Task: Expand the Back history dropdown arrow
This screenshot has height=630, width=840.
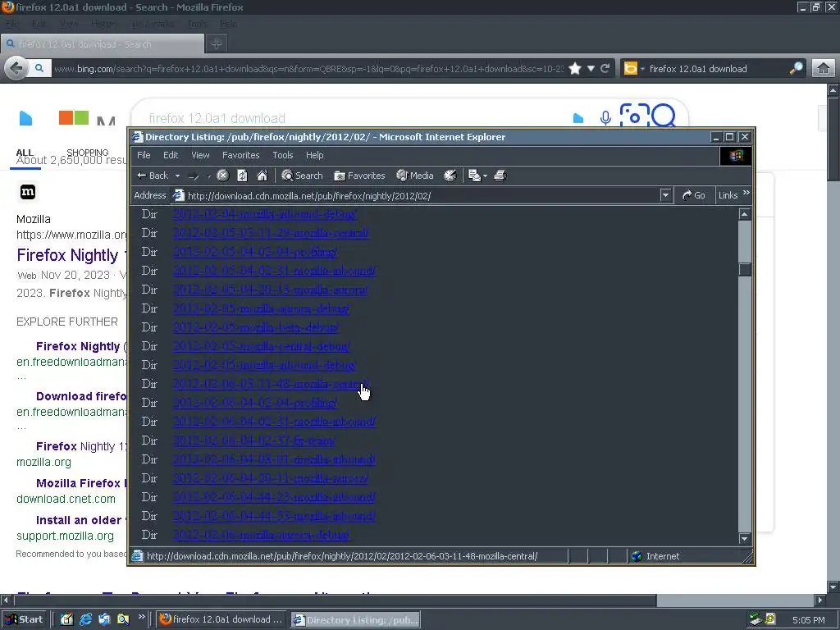Action: point(177,176)
